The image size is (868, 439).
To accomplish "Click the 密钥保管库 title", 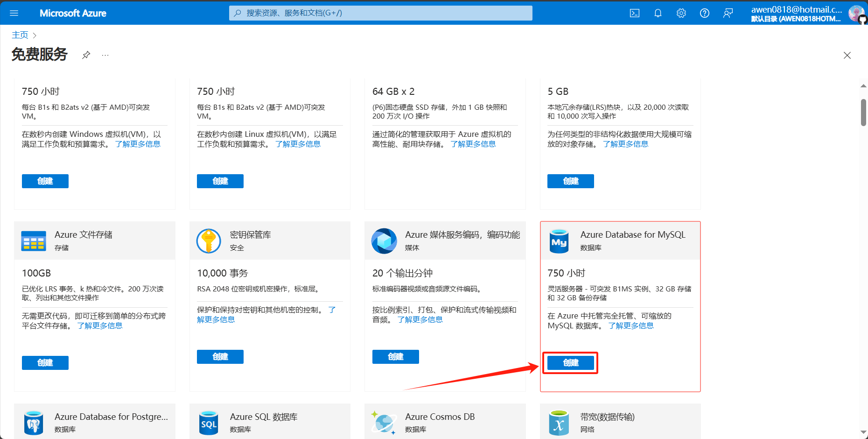I will pyautogui.click(x=251, y=234).
